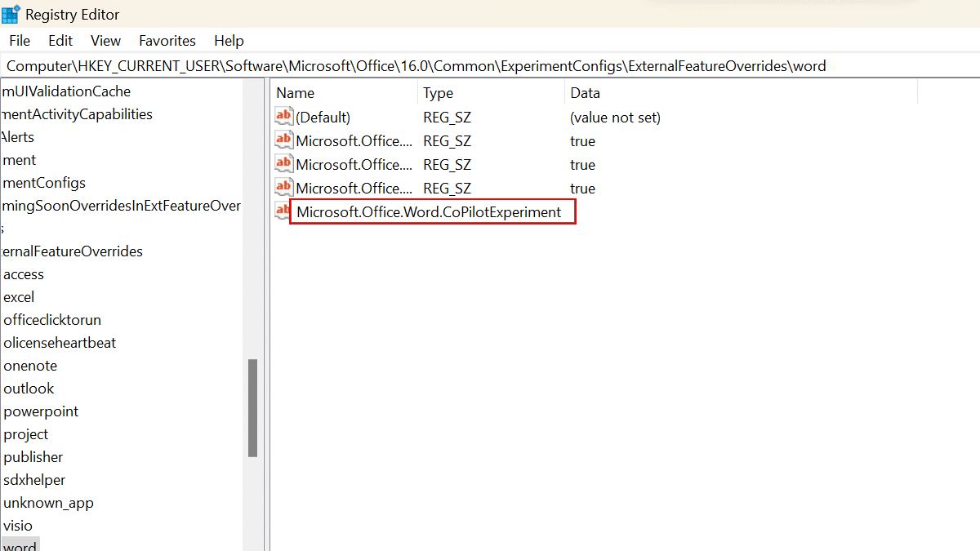The width and height of the screenshot is (980, 551).
Task: Click the string icon on the fourth value row
Action: (283, 187)
